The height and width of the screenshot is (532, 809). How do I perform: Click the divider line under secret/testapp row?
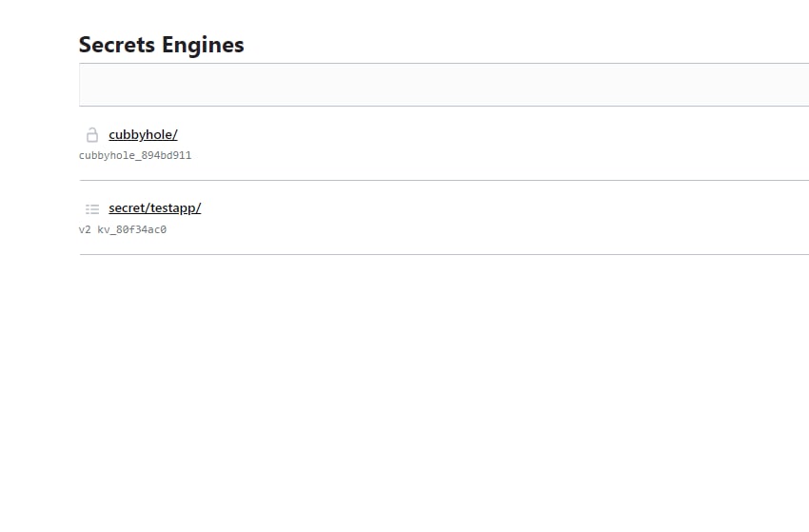(444, 254)
